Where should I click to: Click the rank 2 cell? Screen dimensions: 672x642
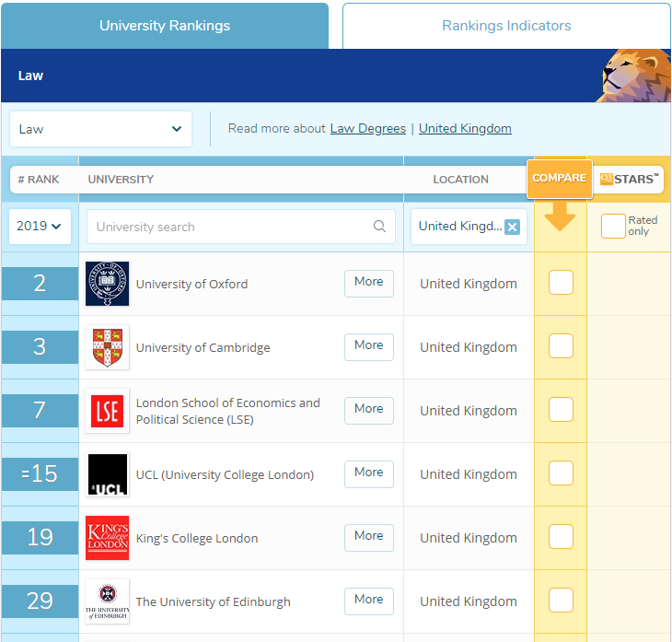[x=40, y=284]
